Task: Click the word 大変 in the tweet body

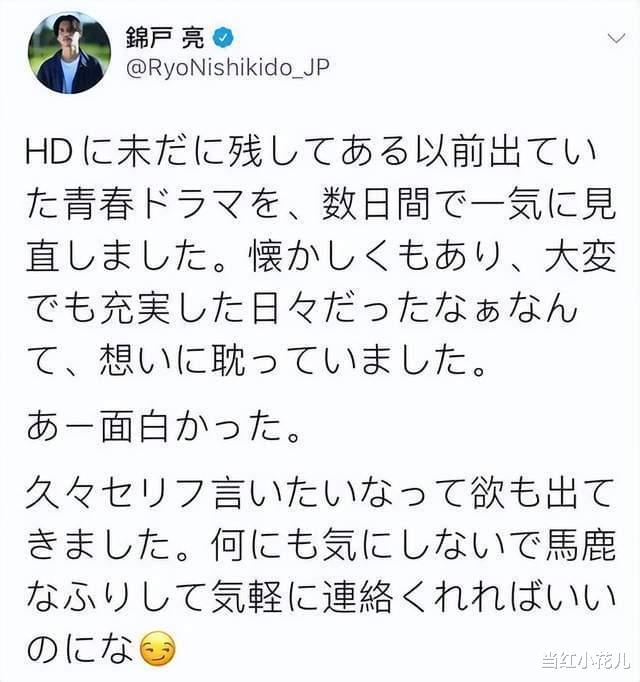Action: (580, 256)
